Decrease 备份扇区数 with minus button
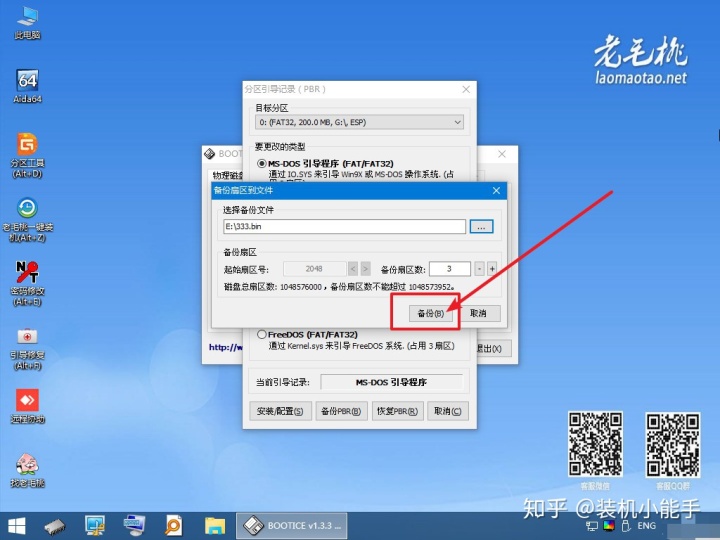 point(479,269)
